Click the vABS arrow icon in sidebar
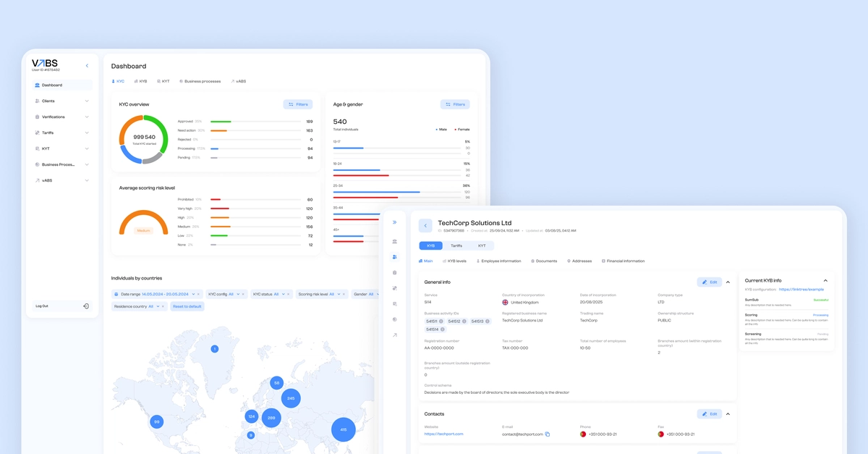The width and height of the screenshot is (868, 454). [38, 180]
